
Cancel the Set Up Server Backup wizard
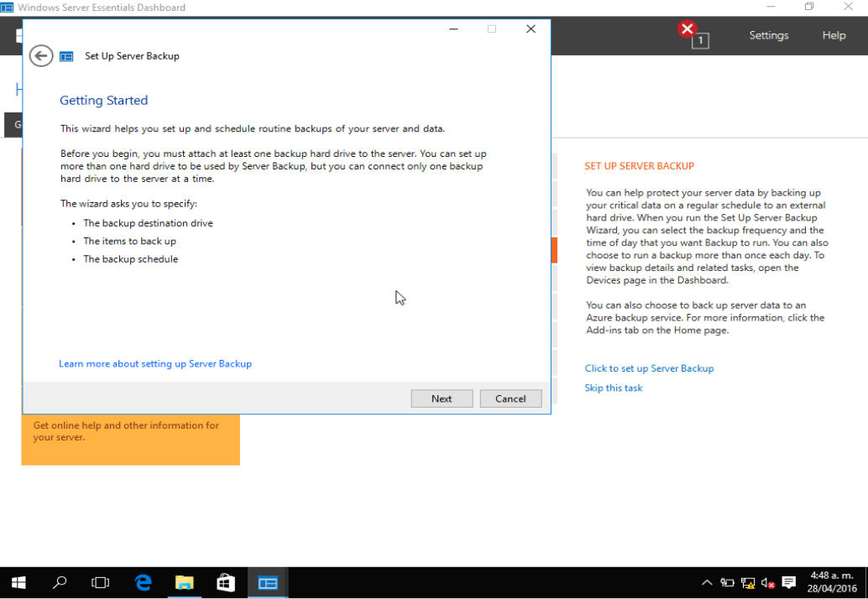click(x=510, y=398)
